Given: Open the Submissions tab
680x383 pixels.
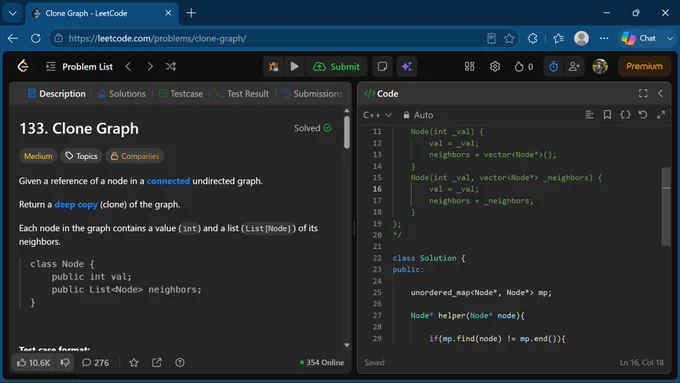Looking at the screenshot, I should click(x=312, y=94).
